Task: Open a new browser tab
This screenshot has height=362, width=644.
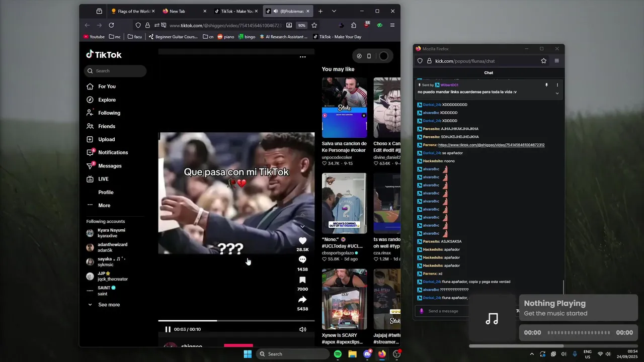Action: click(320, 11)
